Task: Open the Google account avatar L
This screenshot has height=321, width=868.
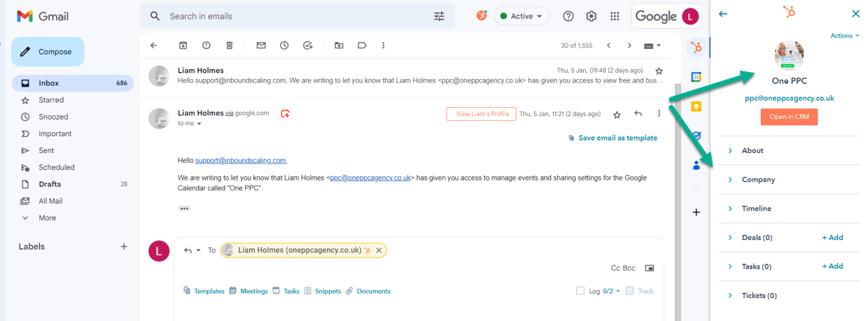Action: pos(690,16)
